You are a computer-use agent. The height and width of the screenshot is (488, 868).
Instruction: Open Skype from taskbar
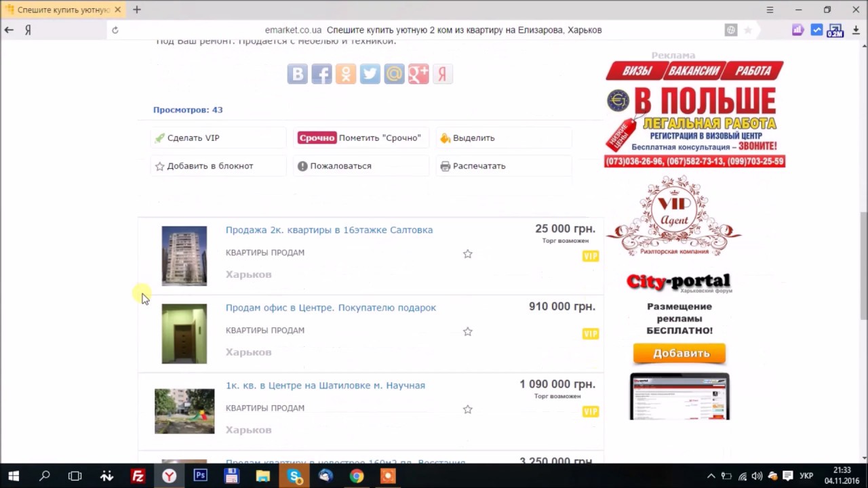click(x=294, y=476)
